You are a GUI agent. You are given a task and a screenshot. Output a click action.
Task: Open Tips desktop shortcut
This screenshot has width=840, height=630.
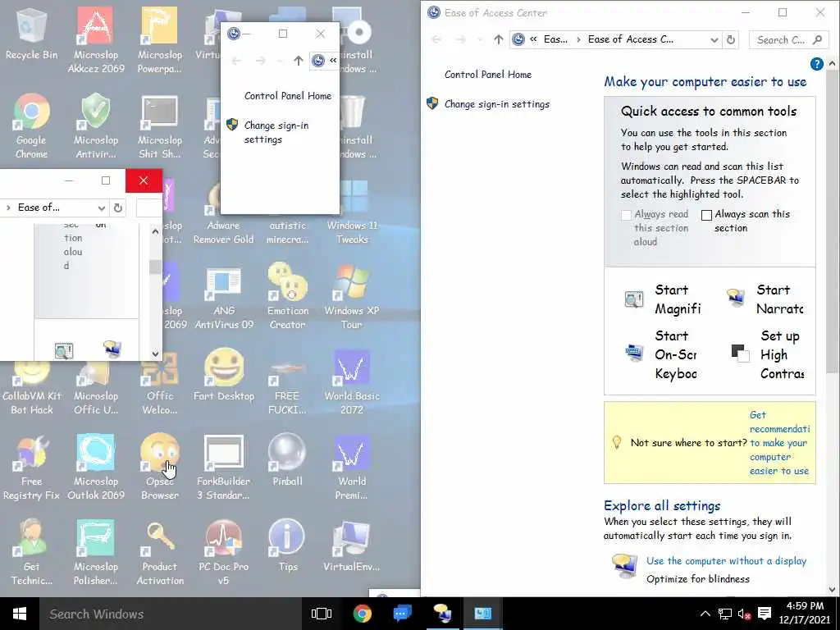287,546
